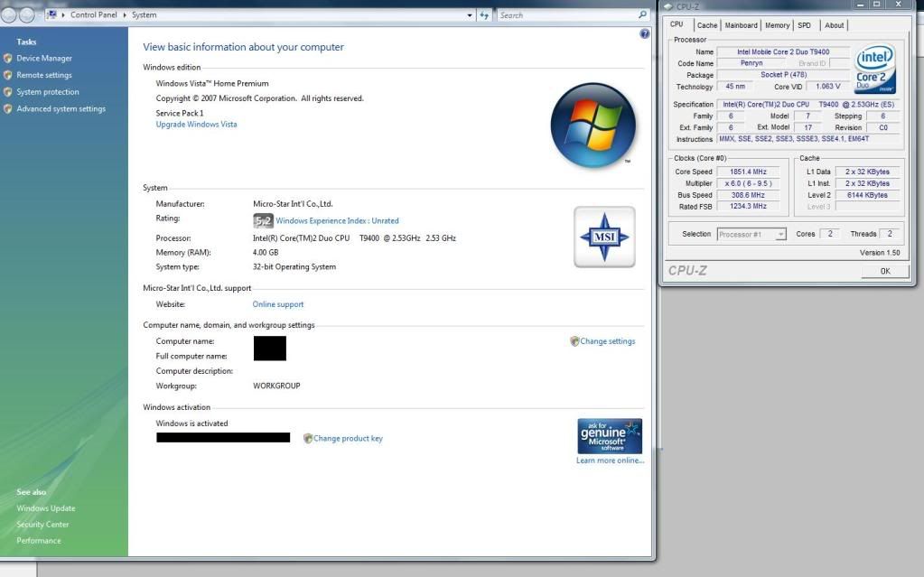Click shield icon beside Change product key

click(x=308, y=439)
